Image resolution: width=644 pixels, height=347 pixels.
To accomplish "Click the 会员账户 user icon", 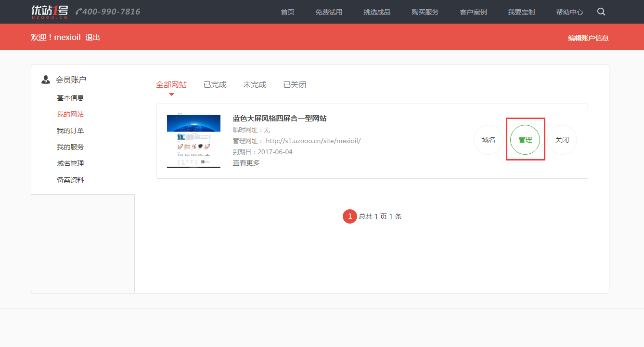I will click(46, 80).
